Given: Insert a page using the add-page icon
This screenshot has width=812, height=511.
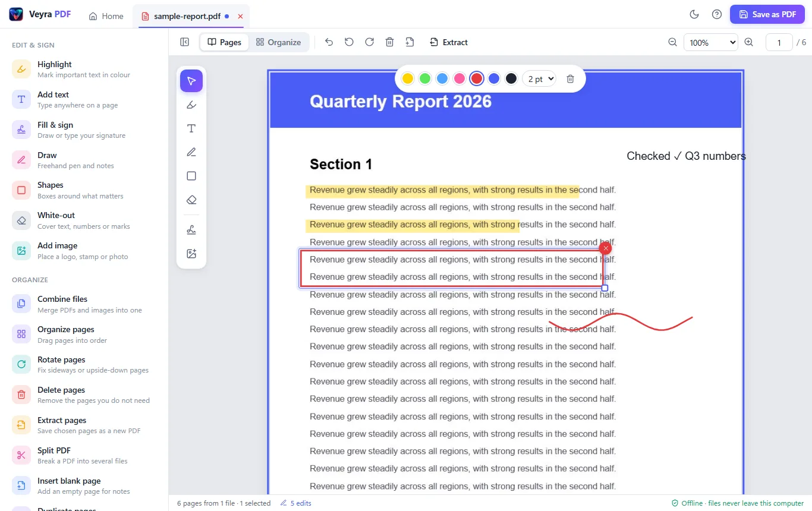Looking at the screenshot, I should click(x=410, y=42).
